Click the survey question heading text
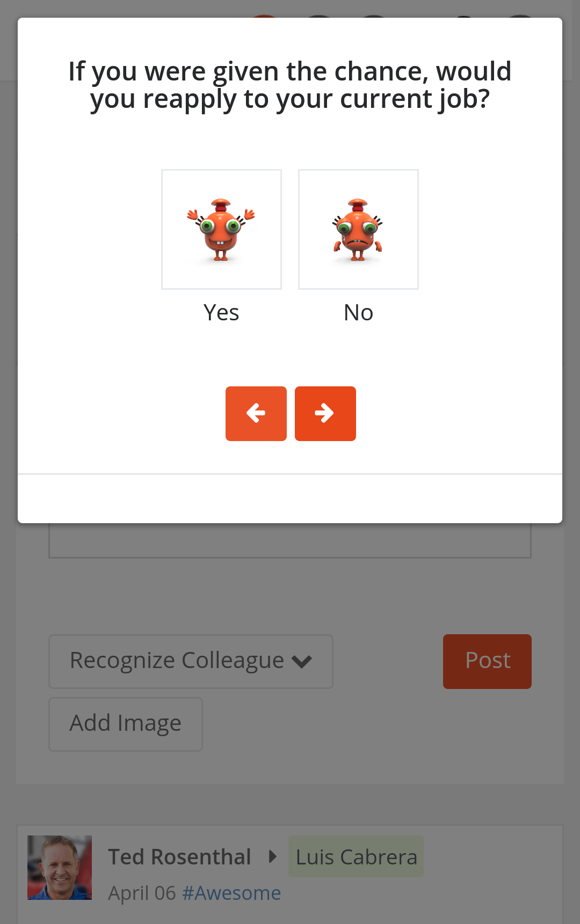This screenshot has width=580, height=924. 290,85
